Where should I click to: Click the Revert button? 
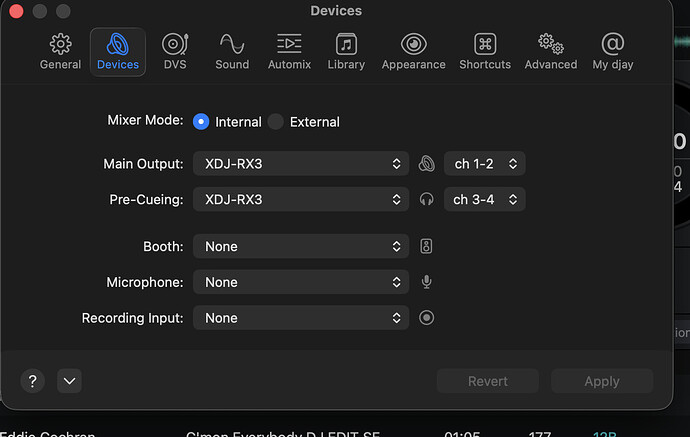[488, 381]
